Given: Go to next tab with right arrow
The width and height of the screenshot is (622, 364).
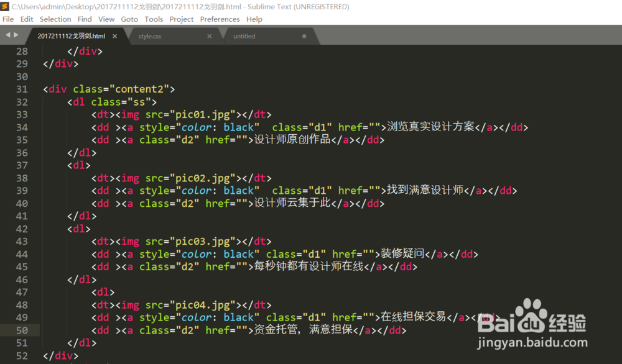Looking at the screenshot, I should [16, 35].
